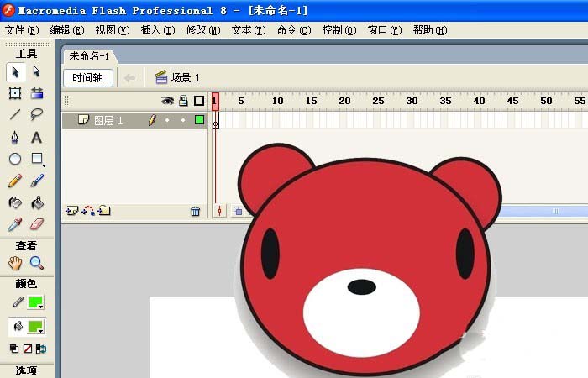The image size is (588, 378).
Task: Select the Gradient Transform tool
Action: (37, 93)
